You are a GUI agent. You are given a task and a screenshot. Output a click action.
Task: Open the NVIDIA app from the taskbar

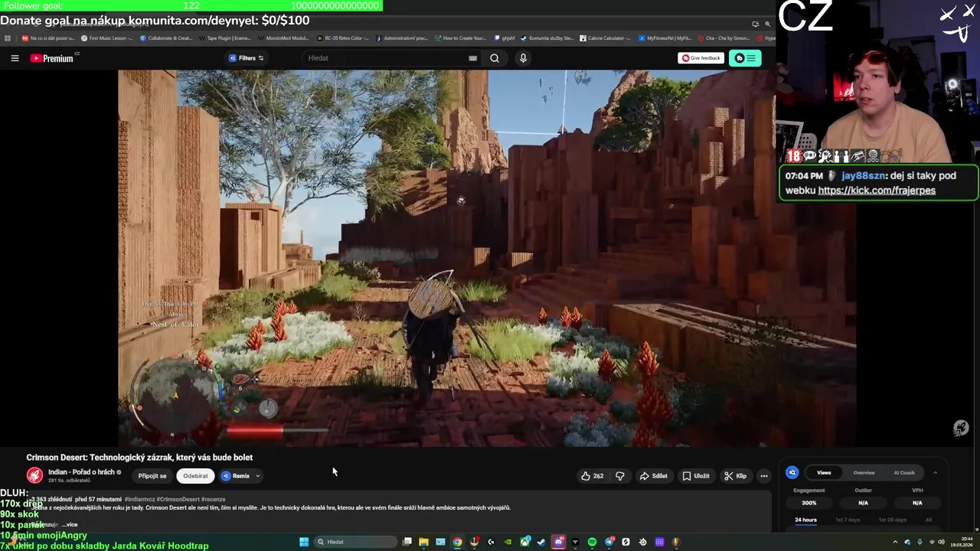click(508, 542)
